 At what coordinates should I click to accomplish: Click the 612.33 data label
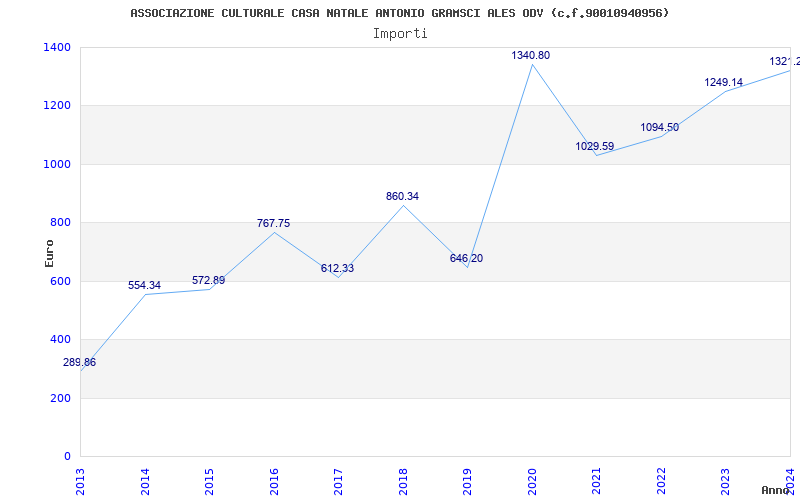click(337, 269)
